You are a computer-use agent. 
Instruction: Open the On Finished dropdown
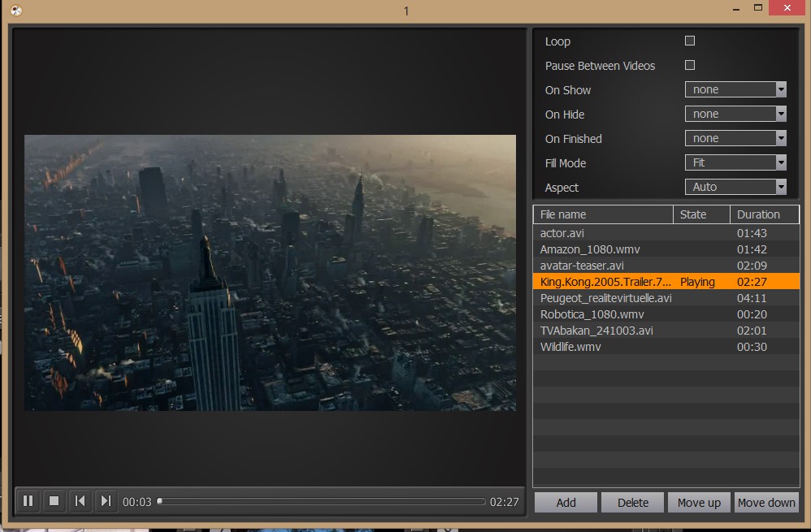tap(735, 138)
